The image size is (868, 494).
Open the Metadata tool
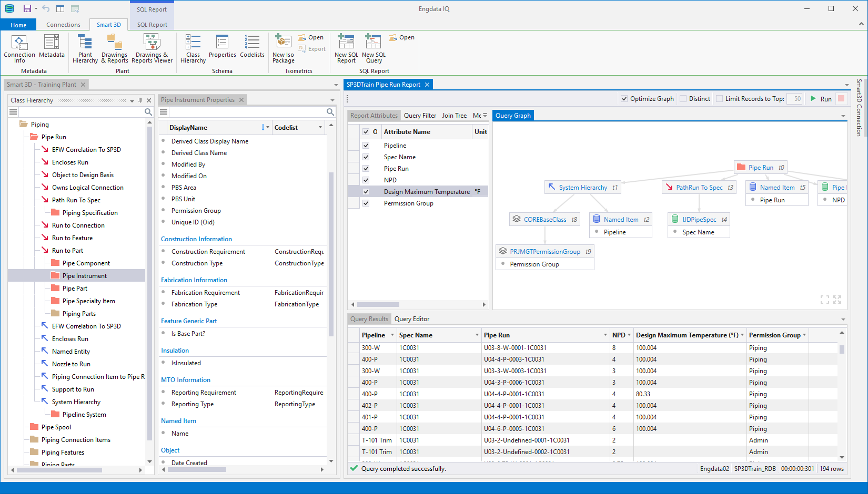click(x=52, y=46)
